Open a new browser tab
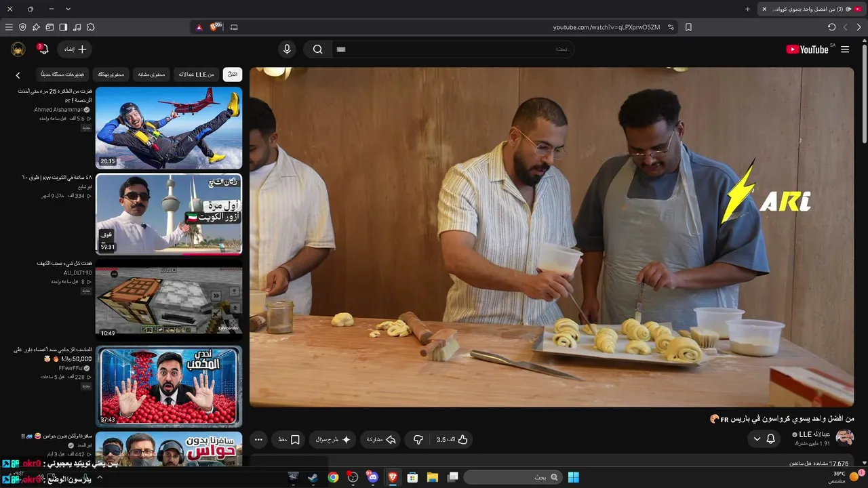The width and height of the screenshot is (868, 488). pyautogui.click(x=748, y=9)
